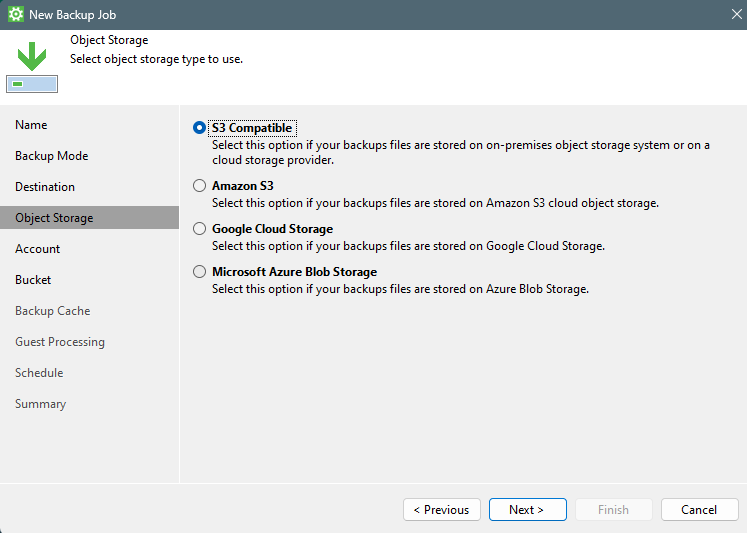Click the Summary step in sidebar
The width and height of the screenshot is (747, 533).
coord(40,404)
